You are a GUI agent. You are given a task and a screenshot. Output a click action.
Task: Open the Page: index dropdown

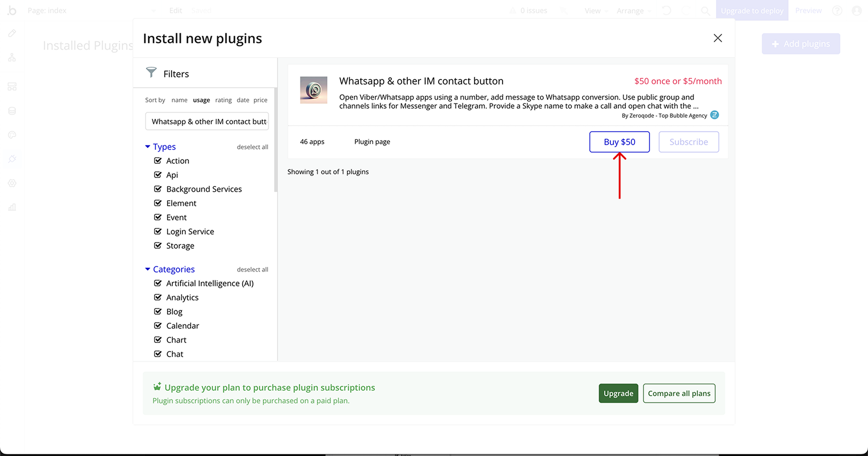[x=92, y=11]
